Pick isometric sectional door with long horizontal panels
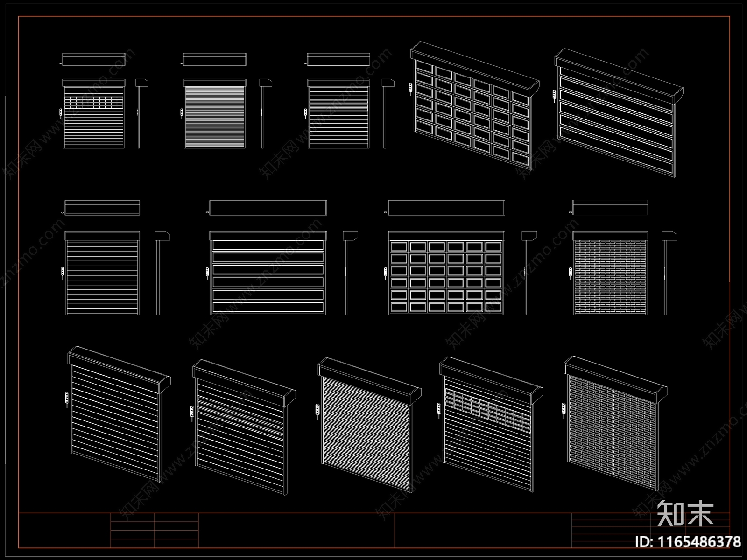Image resolution: width=747 pixels, height=560 pixels. (x=619, y=112)
